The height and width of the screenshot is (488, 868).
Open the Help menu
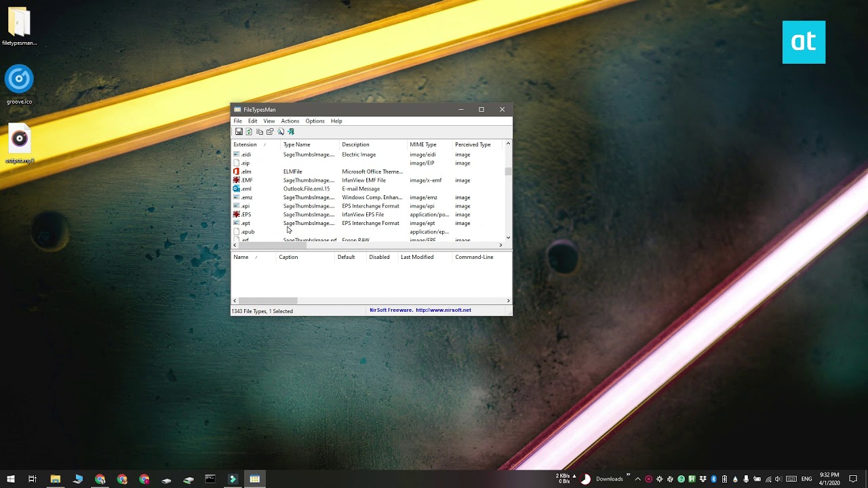[336, 121]
